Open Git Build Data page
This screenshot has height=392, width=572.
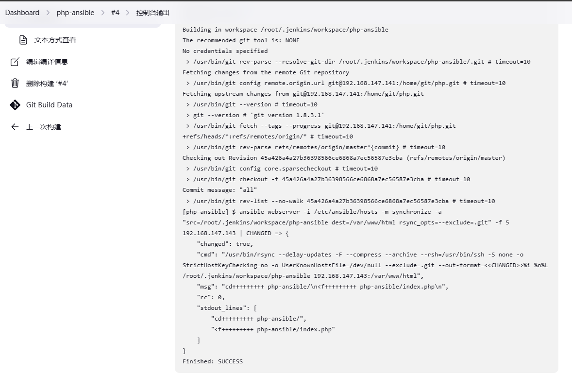pos(49,105)
